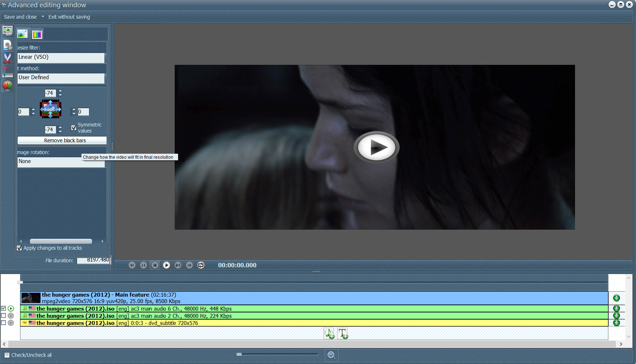636x364 pixels.
Task: Play the dvd_subtitle track preview
Action: coord(11,323)
